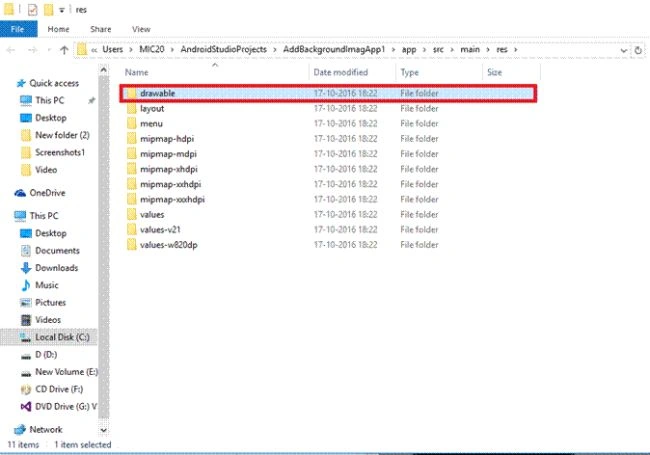Select the values-v21 folder icon
The image size is (650, 455).
(x=132, y=230)
